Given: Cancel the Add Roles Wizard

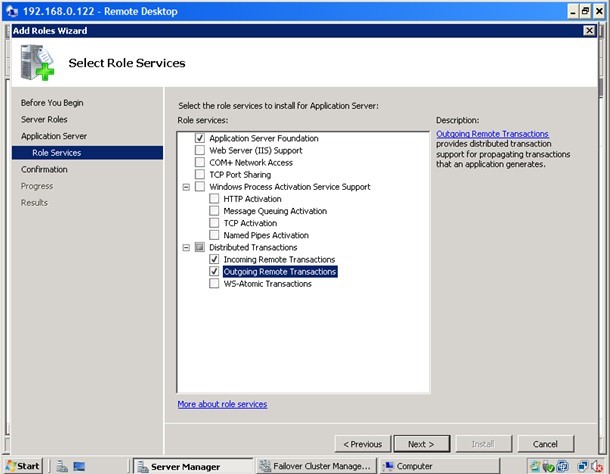Looking at the screenshot, I should click(x=545, y=444).
